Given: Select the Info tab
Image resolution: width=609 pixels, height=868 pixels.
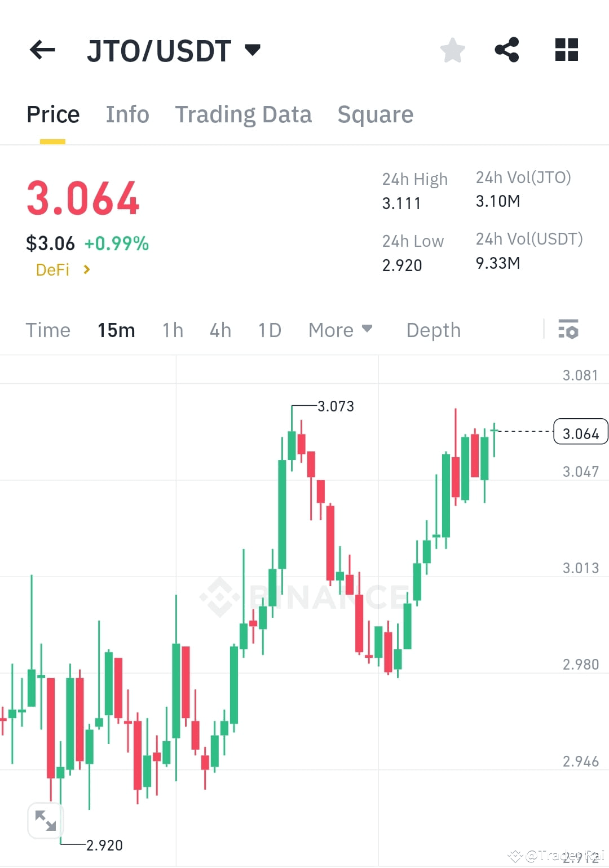Looking at the screenshot, I should [127, 114].
